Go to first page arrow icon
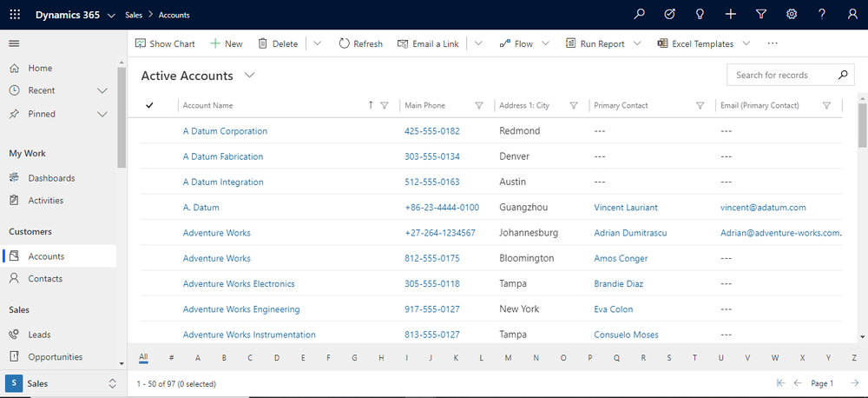868x398 pixels. pos(781,383)
